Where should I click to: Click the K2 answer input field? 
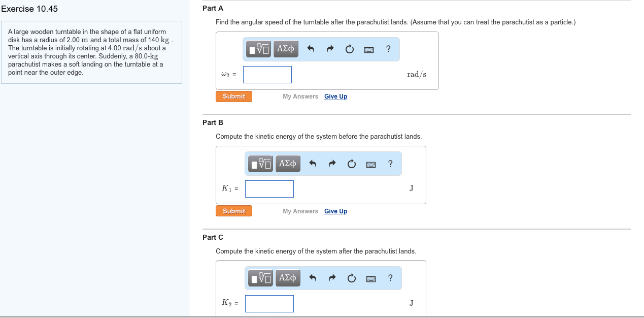click(269, 304)
